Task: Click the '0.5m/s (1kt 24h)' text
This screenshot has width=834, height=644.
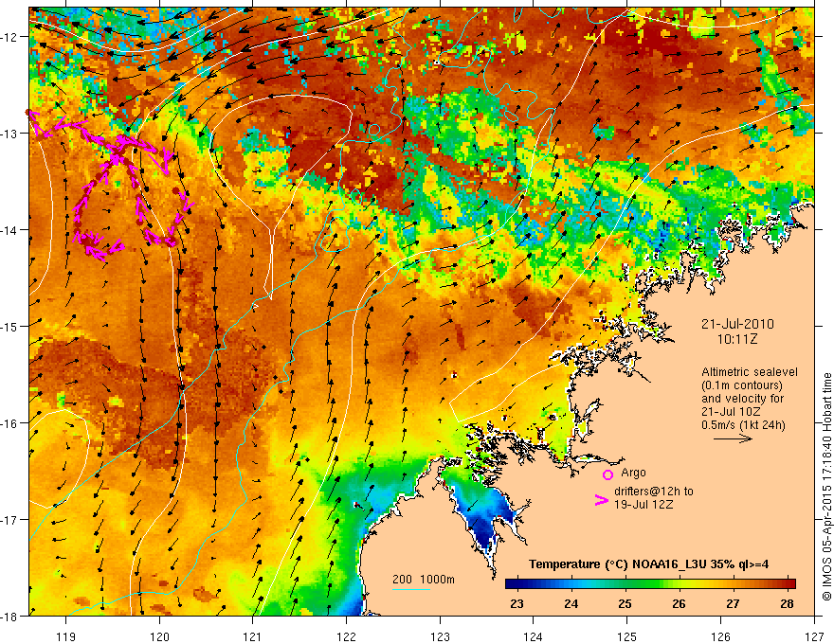Action: tap(743, 425)
